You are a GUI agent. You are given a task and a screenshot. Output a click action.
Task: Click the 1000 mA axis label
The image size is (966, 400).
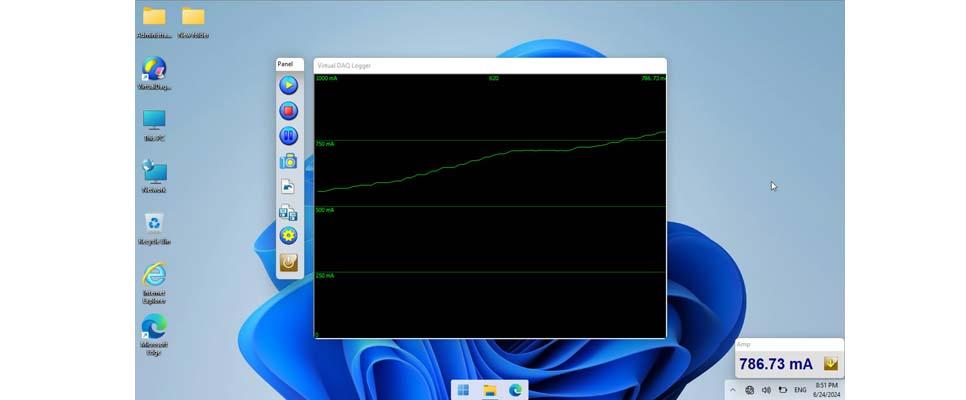pos(326,78)
